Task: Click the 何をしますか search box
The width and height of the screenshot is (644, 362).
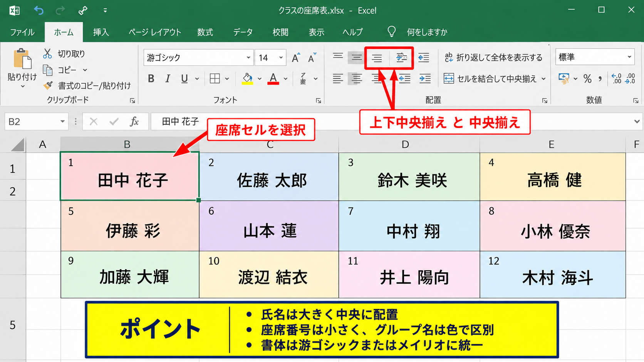Action: (427, 32)
